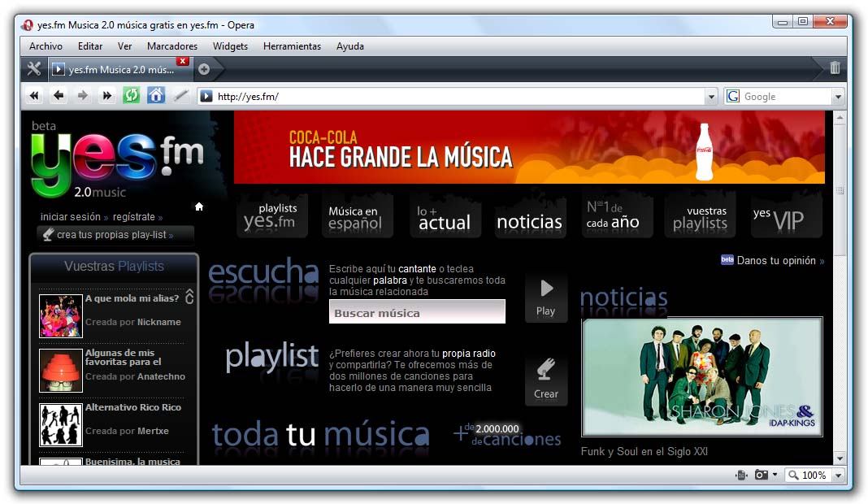Toggle the show images camera icon
This screenshot has height=504, width=868.
pyautogui.click(x=762, y=476)
